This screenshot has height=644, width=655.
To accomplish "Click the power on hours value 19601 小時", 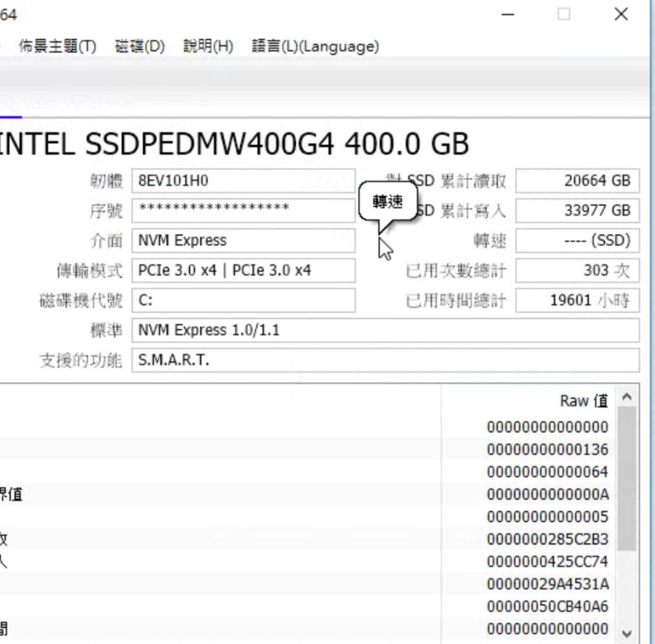I will click(577, 300).
